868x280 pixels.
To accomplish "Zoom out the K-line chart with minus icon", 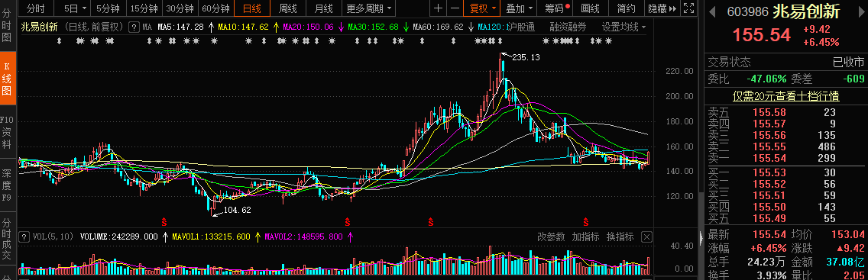I will click(455, 8).
